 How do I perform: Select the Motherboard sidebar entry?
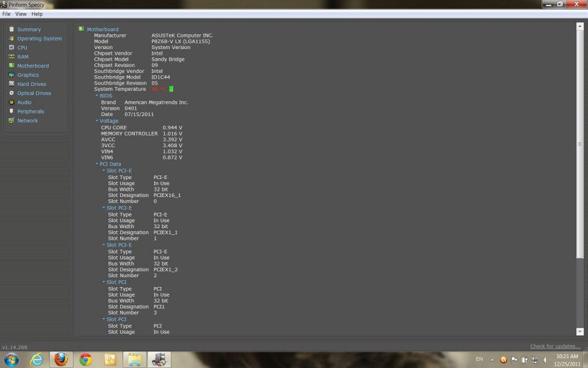click(x=33, y=66)
